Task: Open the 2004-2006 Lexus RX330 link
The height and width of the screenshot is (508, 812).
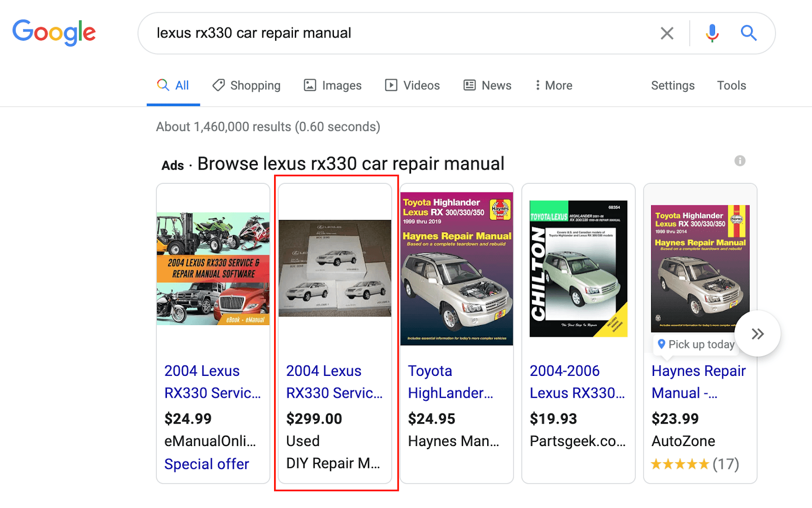Action: [578, 382]
